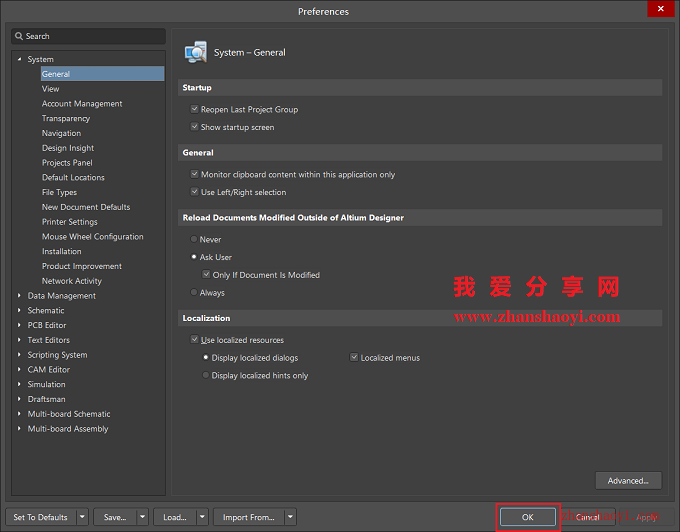Toggle Use Left/Right selection checkbox
680x532 pixels.
194,192
